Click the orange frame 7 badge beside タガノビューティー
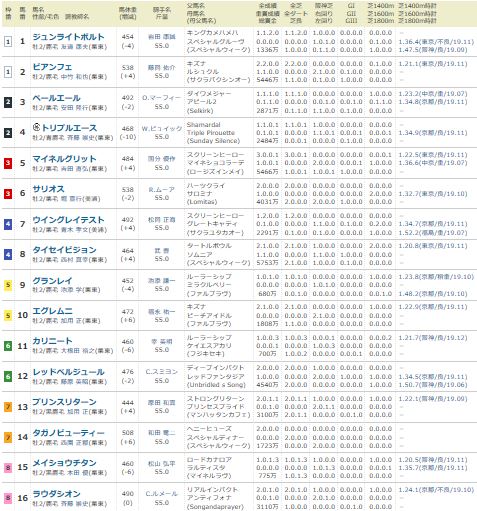Screen dimensions: 477x511 (x=8, y=437)
